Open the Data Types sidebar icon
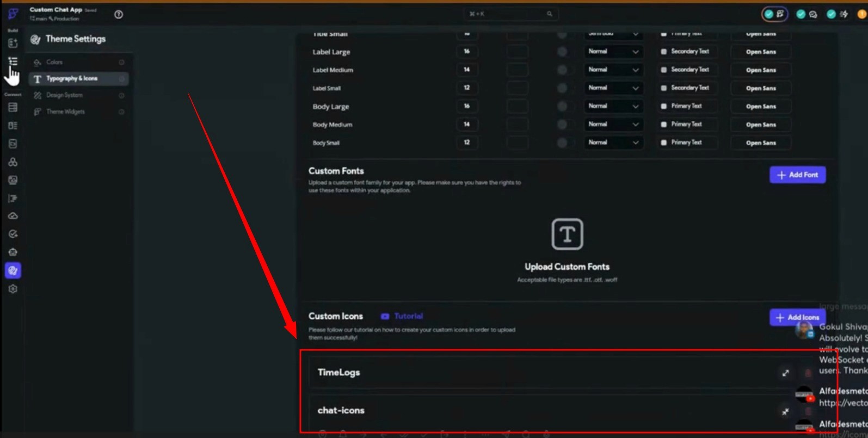Image resolution: width=868 pixels, height=438 pixels. tap(13, 126)
